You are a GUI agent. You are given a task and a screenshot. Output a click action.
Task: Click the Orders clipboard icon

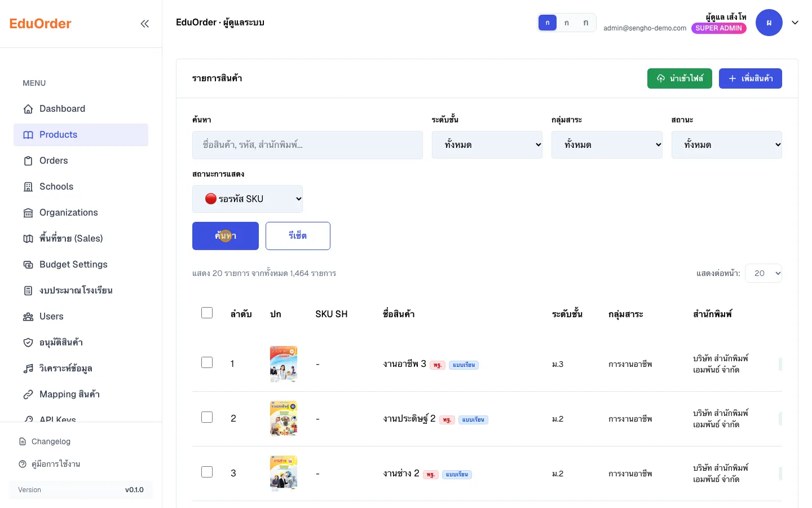[x=28, y=161]
